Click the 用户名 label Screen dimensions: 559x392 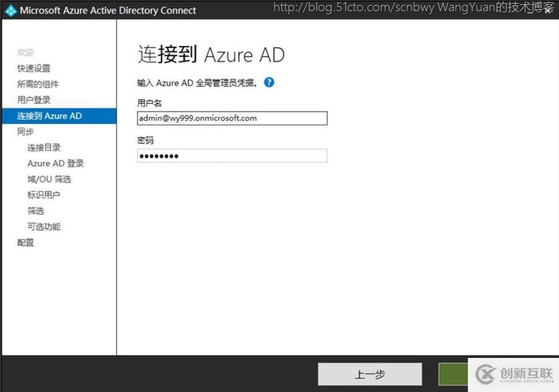[149, 103]
